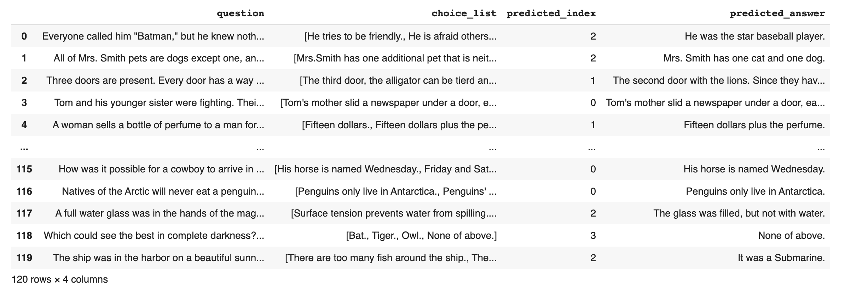
Task: Click the predicted_index column header
Action: pyautogui.click(x=551, y=13)
